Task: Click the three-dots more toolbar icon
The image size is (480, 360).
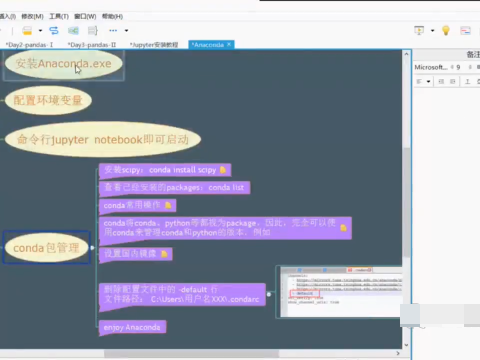Action: point(113,31)
